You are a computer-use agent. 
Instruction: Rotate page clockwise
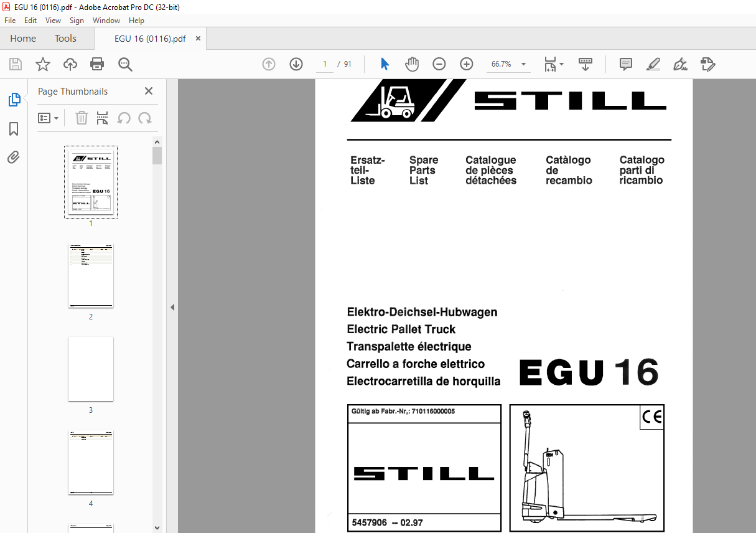tap(145, 118)
